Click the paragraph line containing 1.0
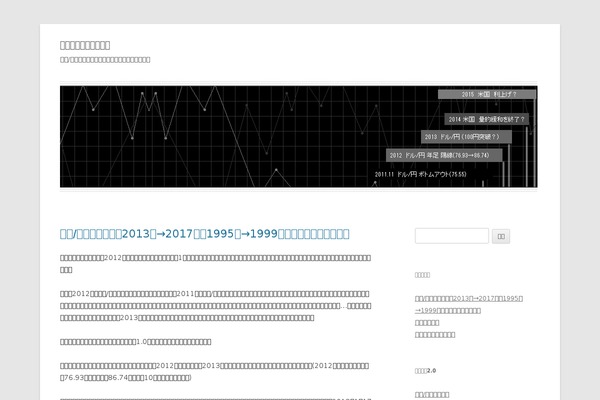 coord(135,341)
